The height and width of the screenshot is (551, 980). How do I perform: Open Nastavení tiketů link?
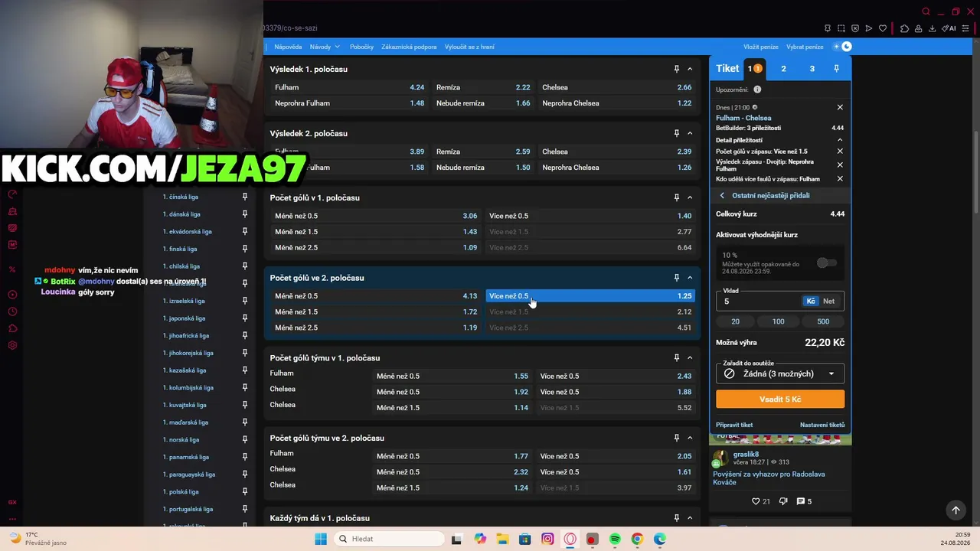coord(822,425)
